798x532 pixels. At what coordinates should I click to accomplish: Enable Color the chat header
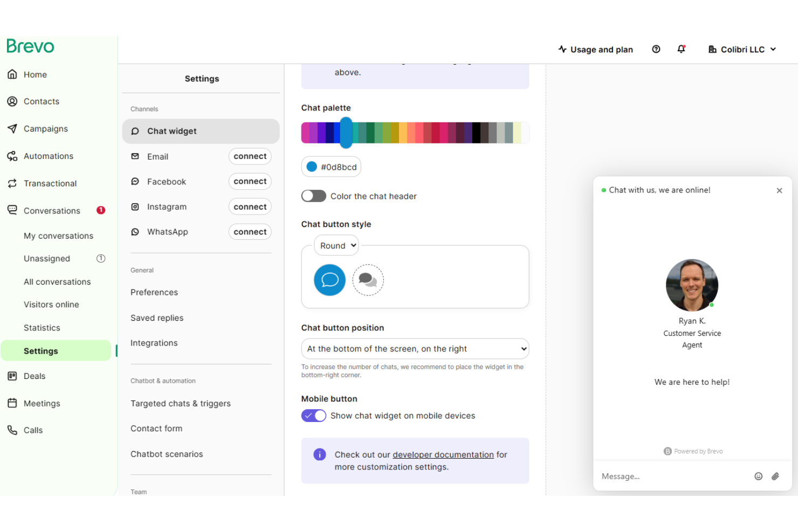313,196
